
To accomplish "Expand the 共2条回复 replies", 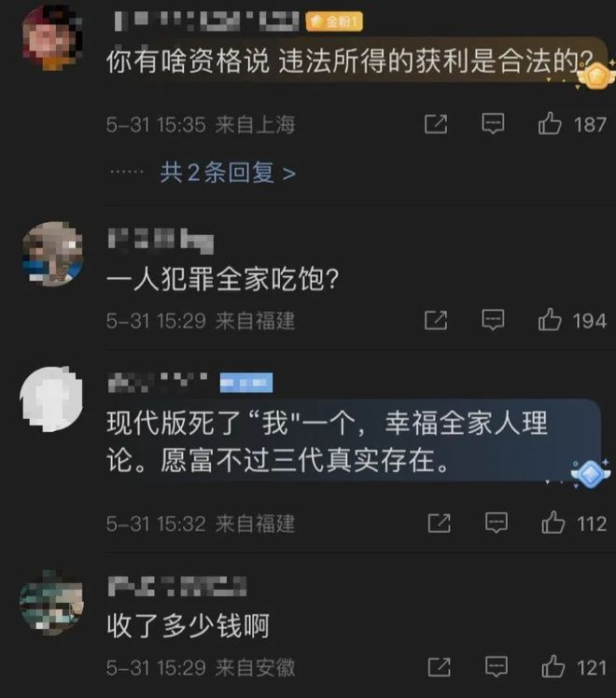I will tap(228, 173).
